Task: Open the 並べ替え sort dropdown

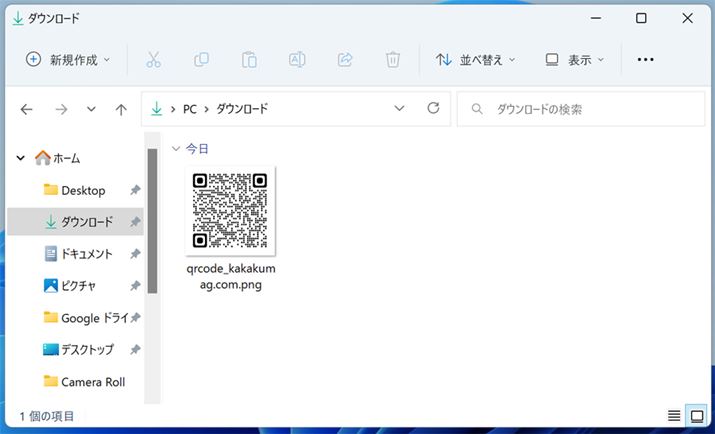Action: click(x=476, y=60)
